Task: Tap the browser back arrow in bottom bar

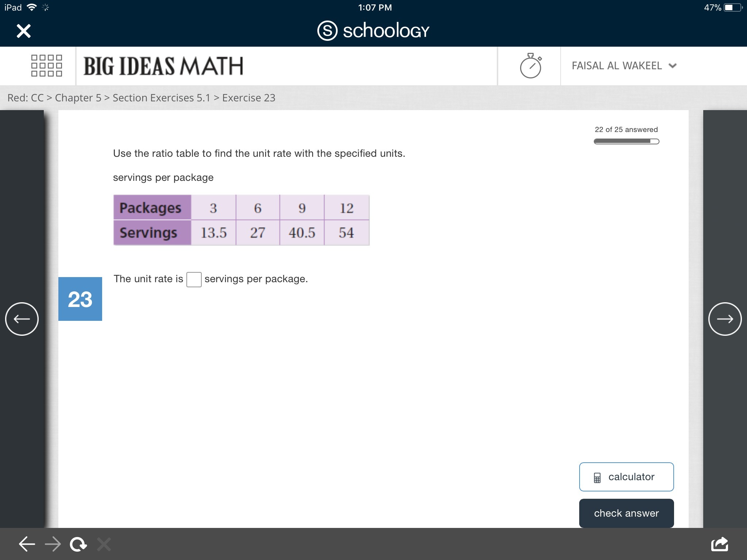Action: 27,544
